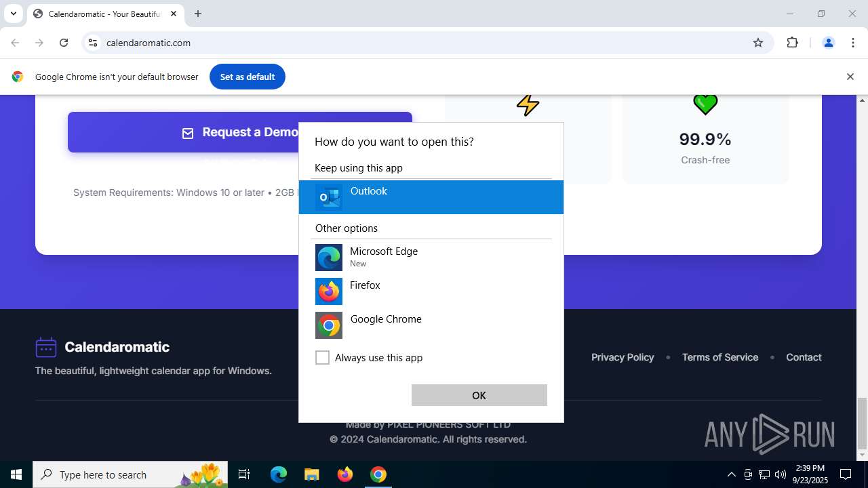The height and width of the screenshot is (488, 868).
Task: Open the network icon in system tray
Action: tap(764, 474)
